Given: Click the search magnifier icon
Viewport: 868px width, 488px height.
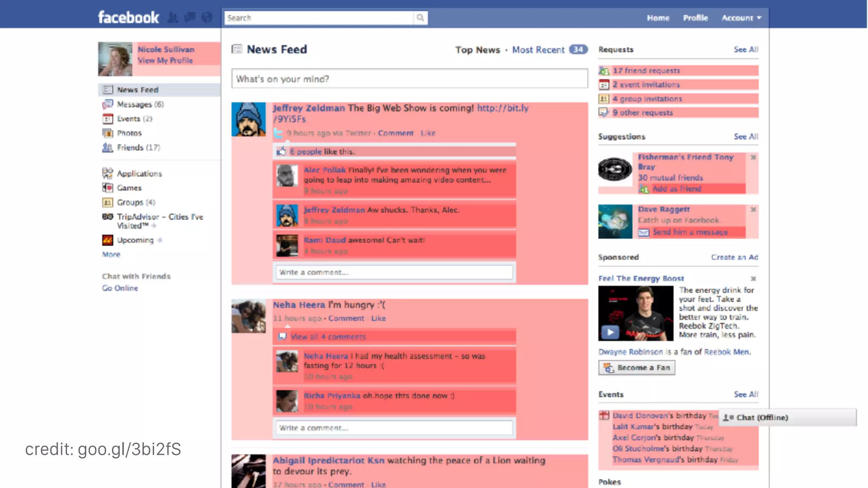Looking at the screenshot, I should (420, 18).
